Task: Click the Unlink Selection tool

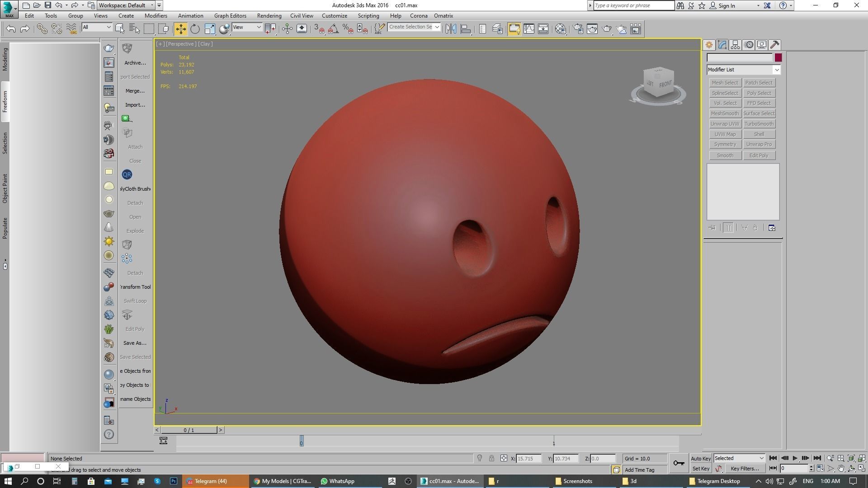Action: click(57, 29)
